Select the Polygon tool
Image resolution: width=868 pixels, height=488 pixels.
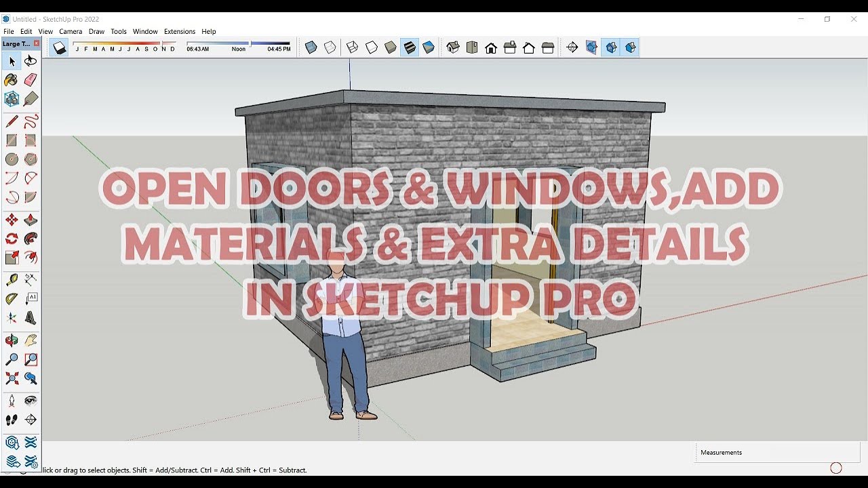(31, 159)
